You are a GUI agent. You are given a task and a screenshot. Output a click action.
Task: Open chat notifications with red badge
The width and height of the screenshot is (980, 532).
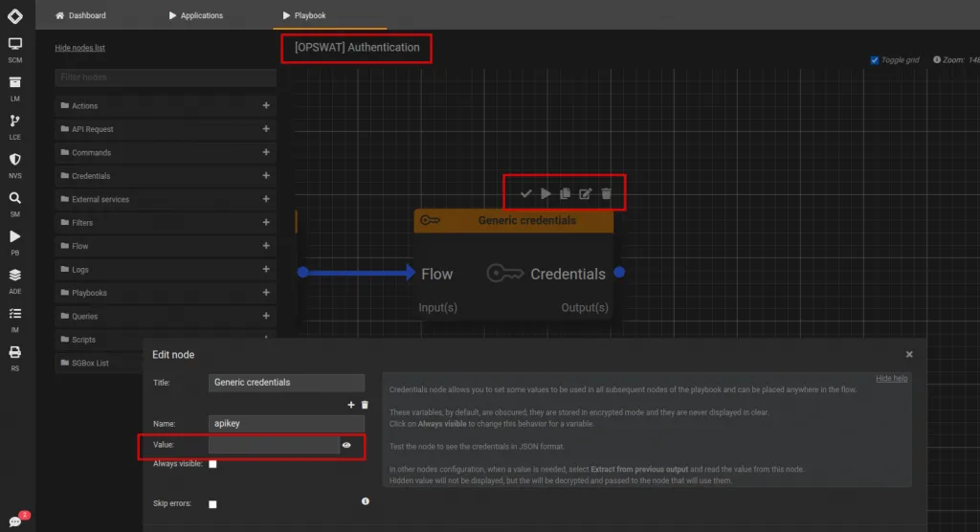(15, 521)
